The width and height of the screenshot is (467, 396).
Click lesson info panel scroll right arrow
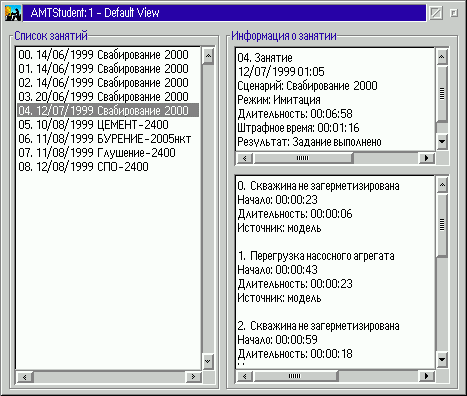tap(426, 158)
